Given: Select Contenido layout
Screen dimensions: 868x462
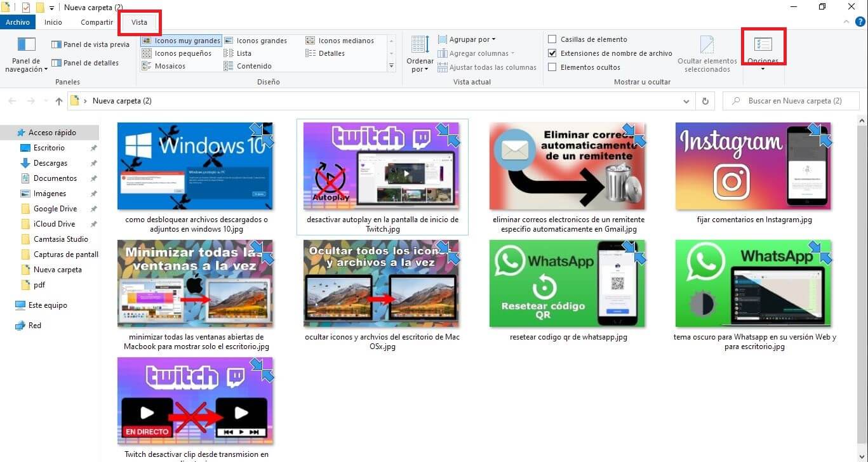Looking at the screenshot, I should tap(248, 66).
